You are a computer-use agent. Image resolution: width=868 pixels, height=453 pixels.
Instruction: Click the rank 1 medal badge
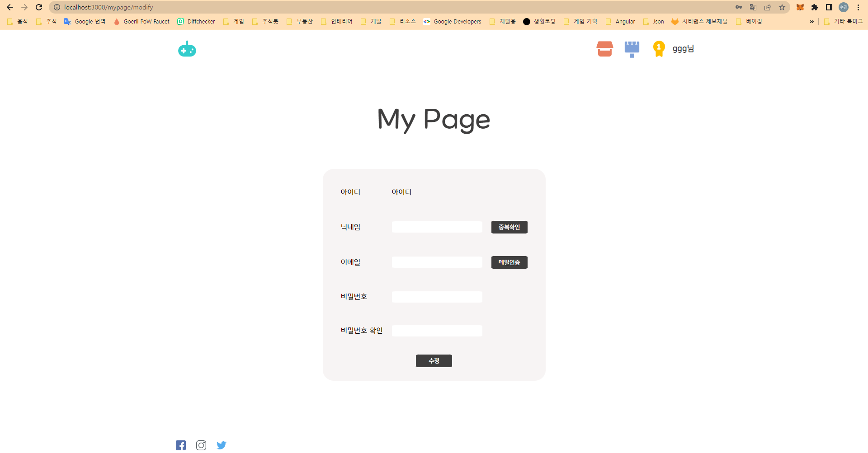659,49
